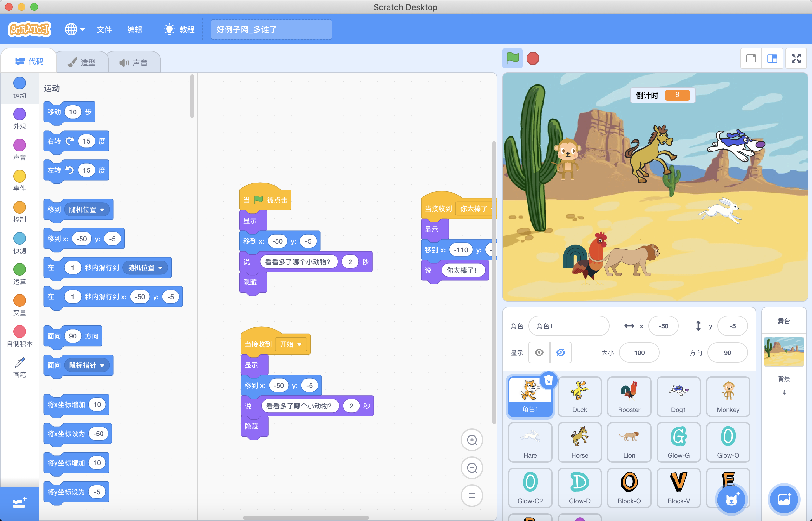Select the Dog1 sprite
812x521 pixels.
678,397
